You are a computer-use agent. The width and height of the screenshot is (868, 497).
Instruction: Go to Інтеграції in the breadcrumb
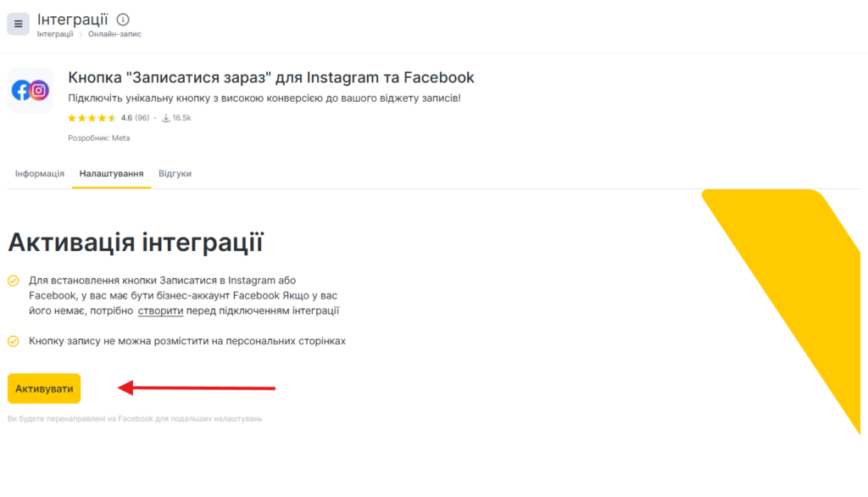pyautogui.click(x=55, y=35)
